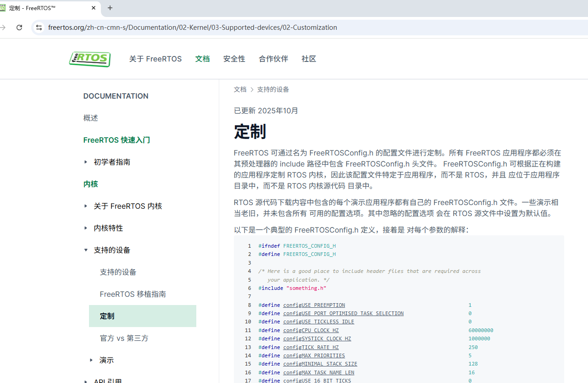The height and width of the screenshot is (383, 588).
Task: Click the 支持的设备 breadcrumb link
Action: point(273,89)
